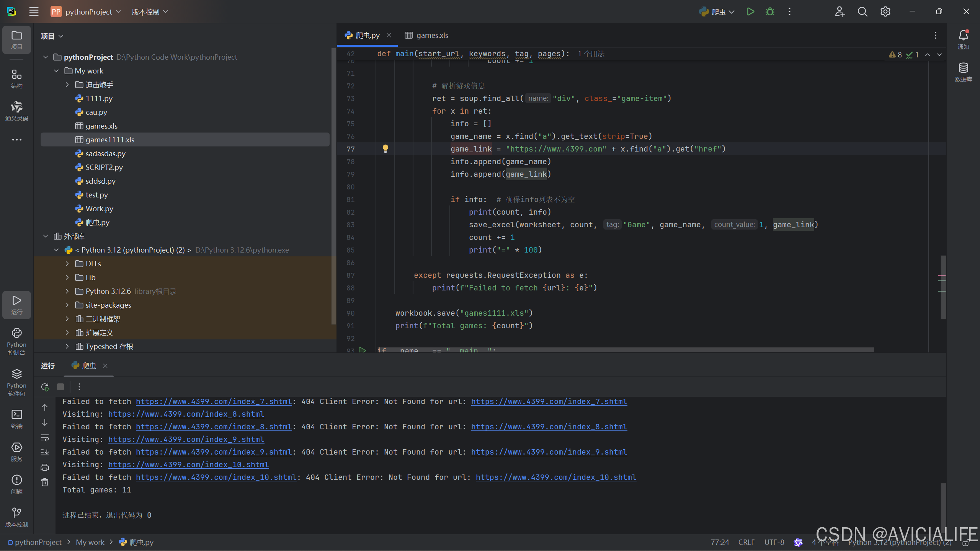Open the Structure tool window
The image size is (980, 551).
click(x=16, y=78)
